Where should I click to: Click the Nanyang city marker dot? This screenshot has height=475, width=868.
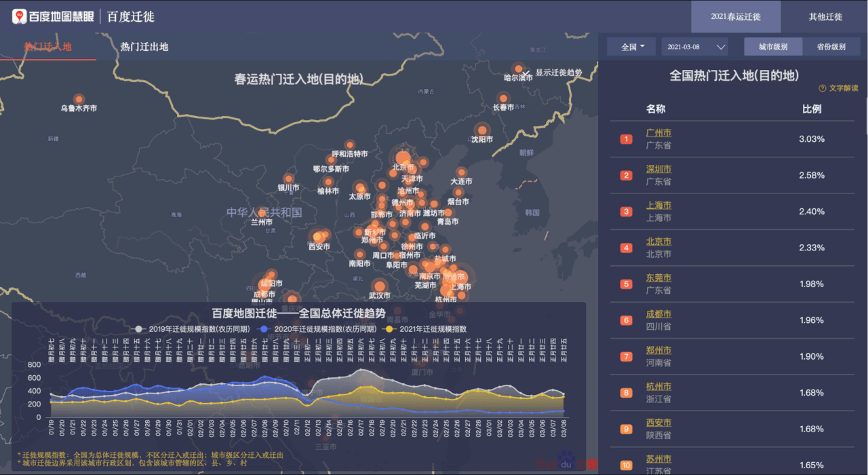359,254
